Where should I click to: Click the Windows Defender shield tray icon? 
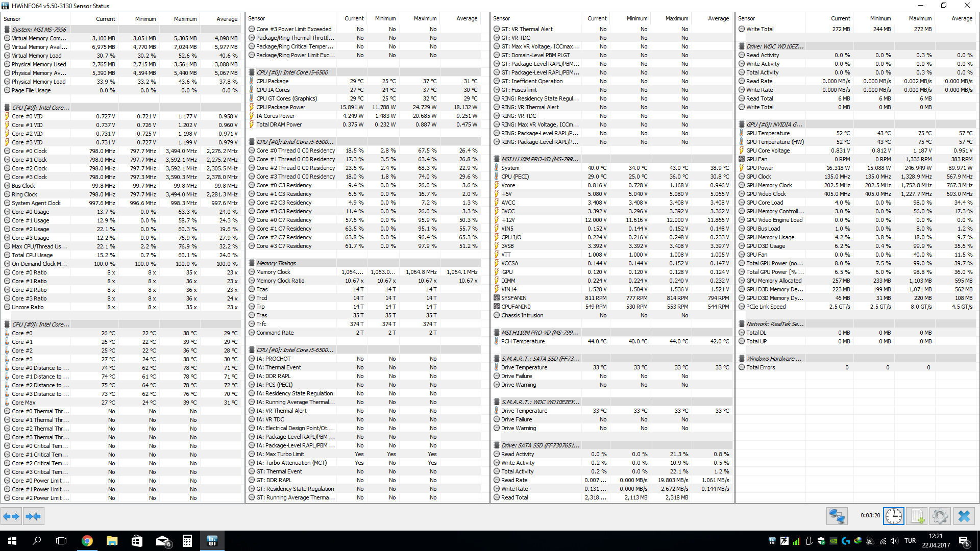[821, 541]
